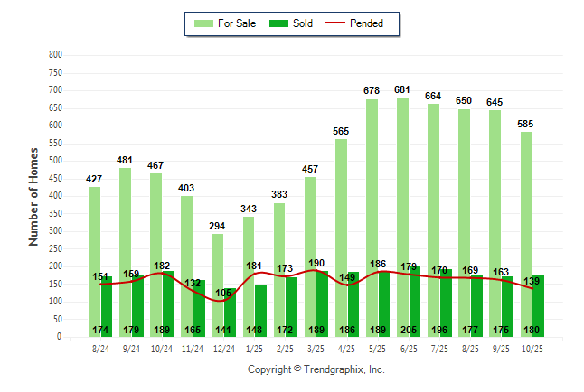Viewport: 584px width, 392px height.
Task: Select the 'For Sale' legend label text
Action: [237, 23]
